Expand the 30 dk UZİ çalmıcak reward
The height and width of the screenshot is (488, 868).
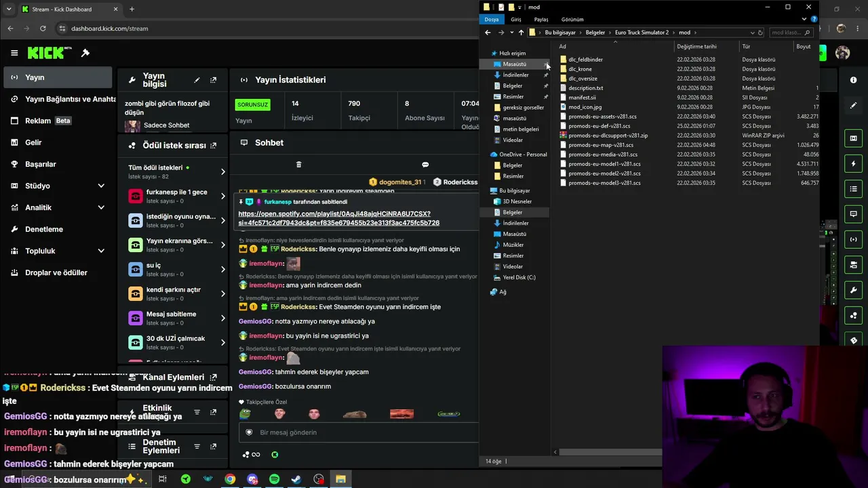pyautogui.click(x=223, y=342)
